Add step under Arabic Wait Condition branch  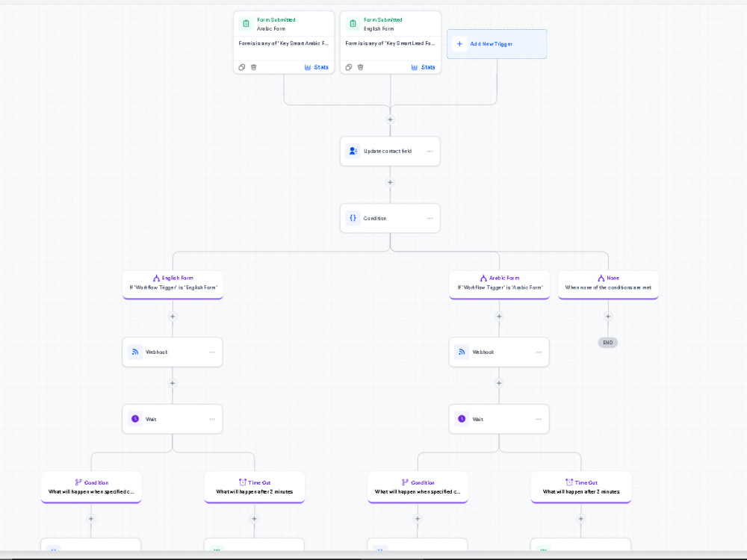tap(418, 519)
